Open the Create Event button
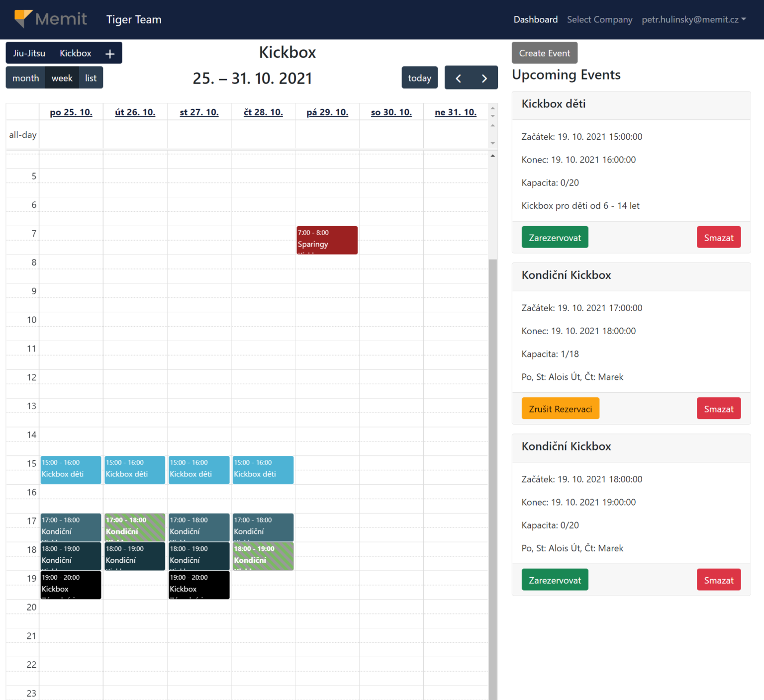This screenshot has width=764, height=700. [x=544, y=53]
